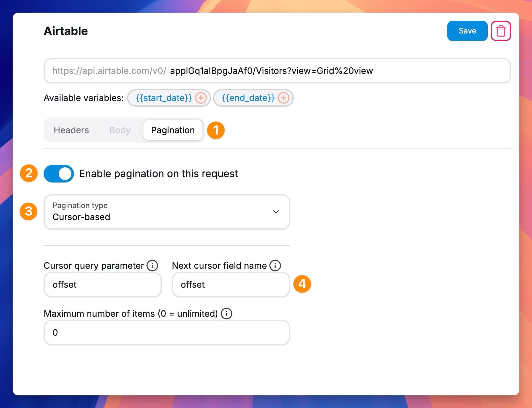Open the Cursor query parameter info tooltip
Viewport: 532px width, 408px height.
[x=152, y=265]
